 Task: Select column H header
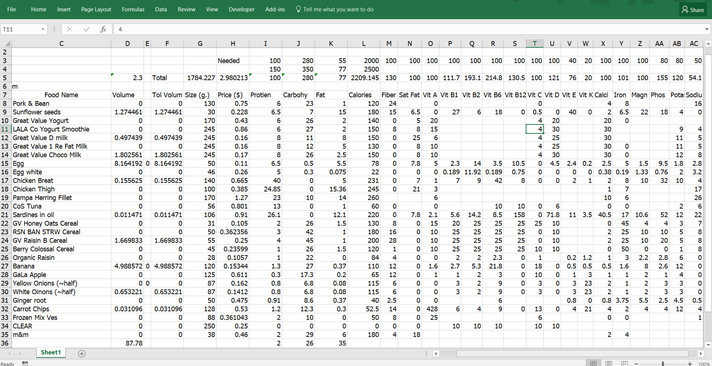(x=233, y=44)
